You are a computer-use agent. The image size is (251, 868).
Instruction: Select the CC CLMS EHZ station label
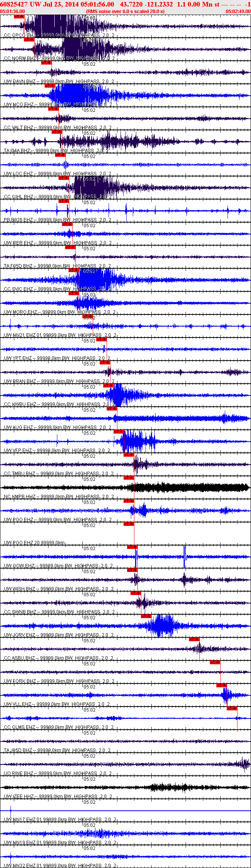point(59,727)
